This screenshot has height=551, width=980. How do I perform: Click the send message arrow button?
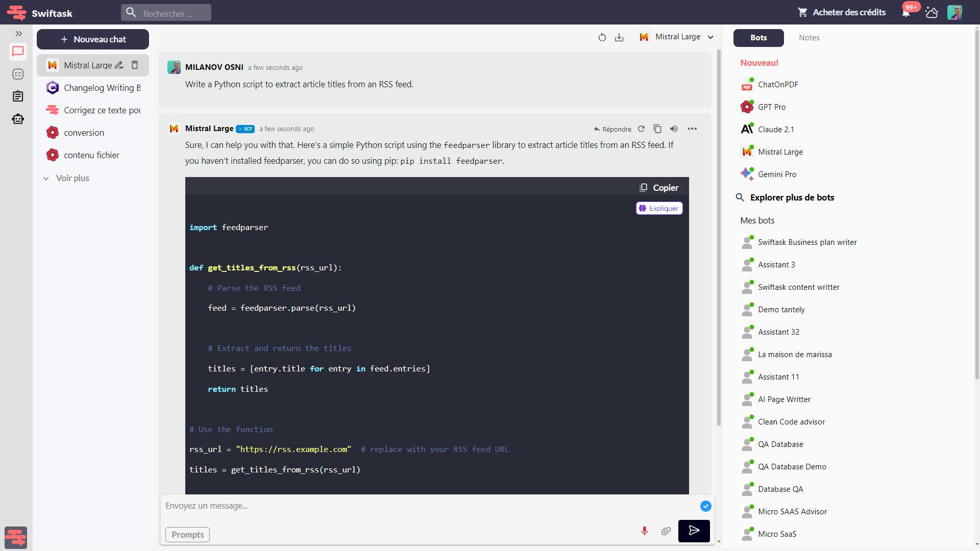click(x=694, y=531)
